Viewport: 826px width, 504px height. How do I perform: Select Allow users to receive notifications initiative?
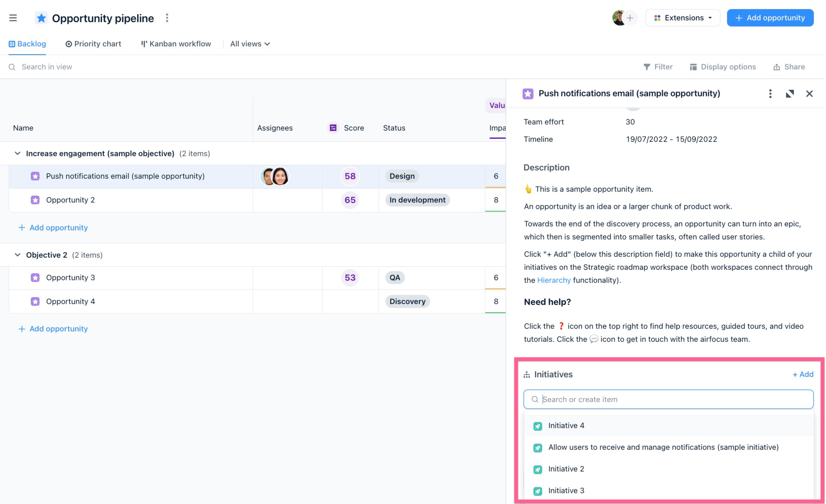pos(668,447)
